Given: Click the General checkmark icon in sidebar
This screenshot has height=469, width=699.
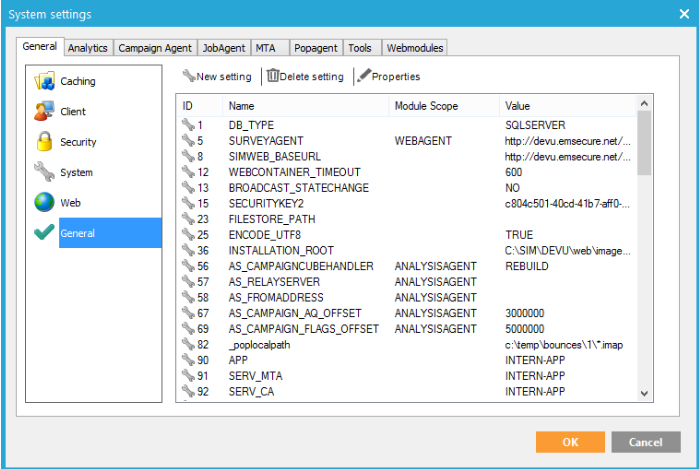Looking at the screenshot, I should [44, 233].
